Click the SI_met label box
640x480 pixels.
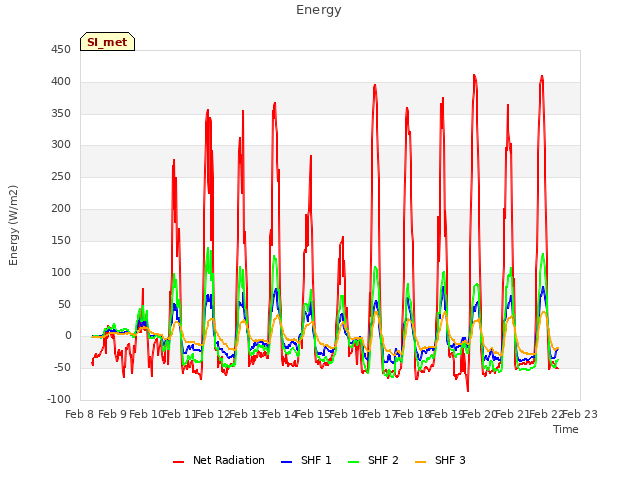[107, 42]
